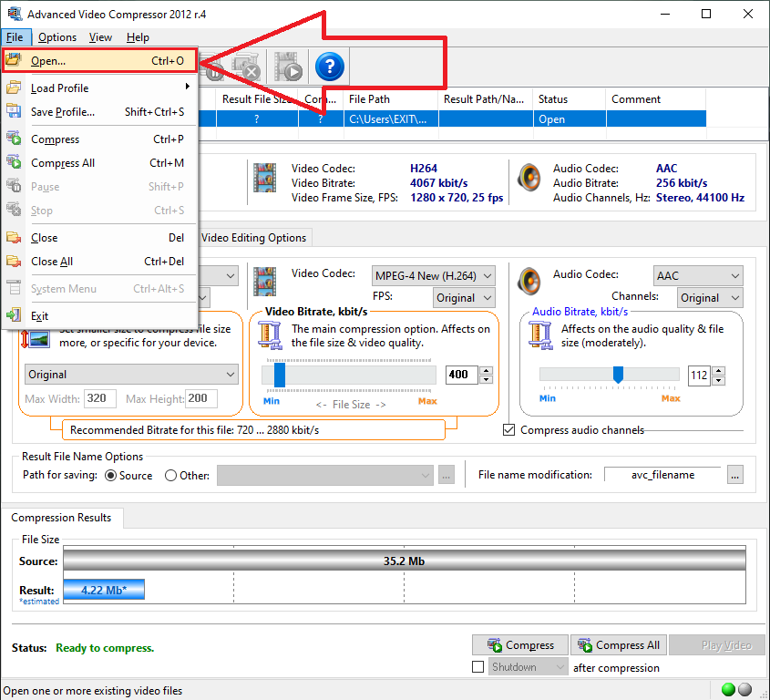This screenshot has width=770, height=700.
Task: Click the frame size picture icon
Action: (36, 339)
